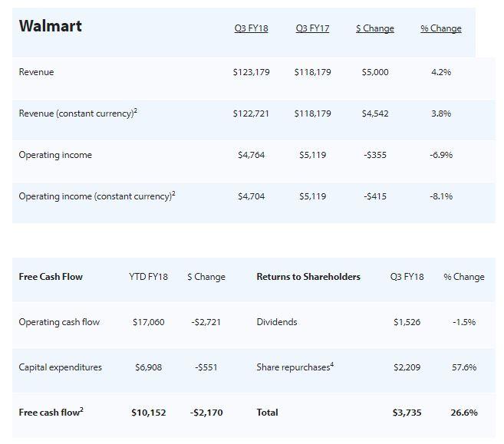Image resolution: width=504 pixels, height=444 pixels.
Task: Click the -$415 change value
Action: (x=375, y=196)
